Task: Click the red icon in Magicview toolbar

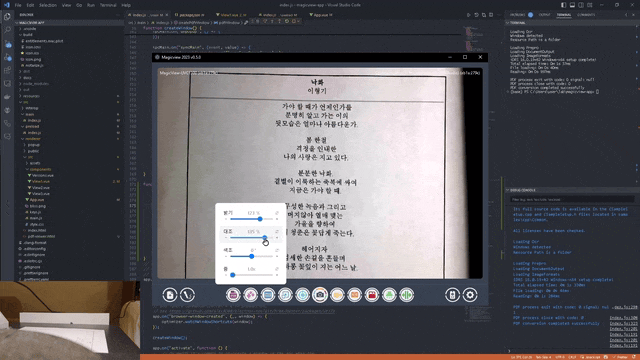Action: (x=372, y=295)
